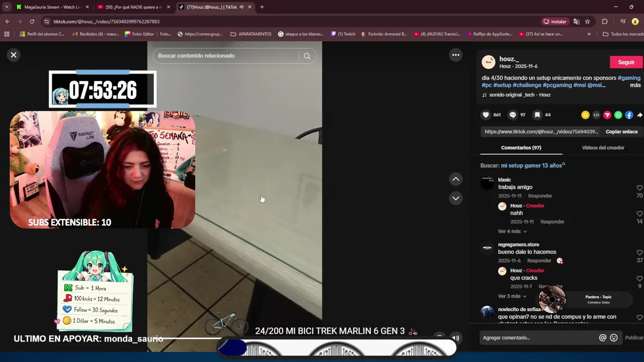Click the yellow repost icon
The image size is (644, 362).
coord(585,115)
